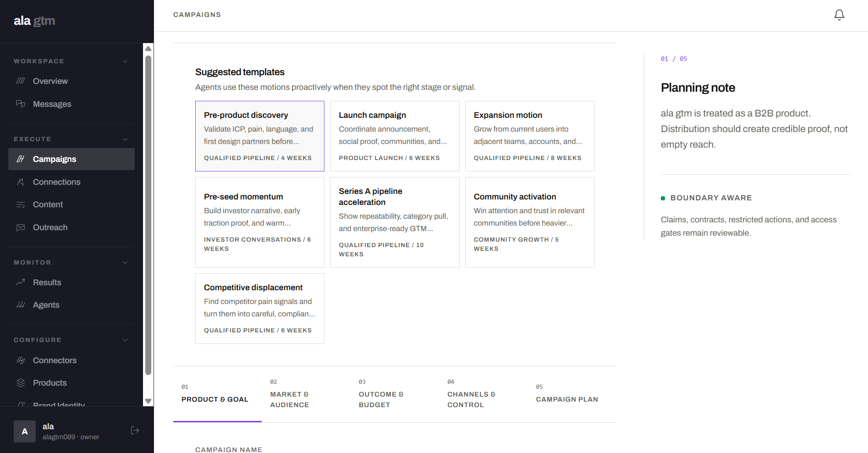Click the Content sidebar icon

[x=21, y=204]
